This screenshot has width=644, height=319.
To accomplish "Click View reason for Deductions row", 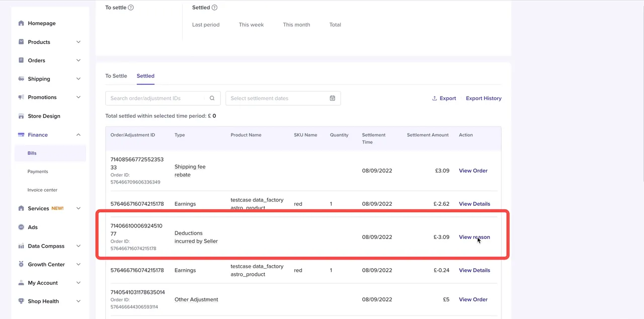I will (474, 237).
